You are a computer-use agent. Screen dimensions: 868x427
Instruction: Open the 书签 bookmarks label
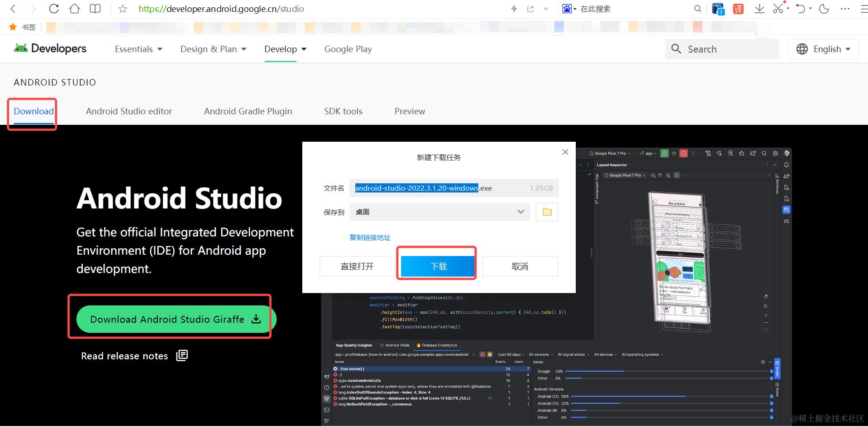point(29,27)
